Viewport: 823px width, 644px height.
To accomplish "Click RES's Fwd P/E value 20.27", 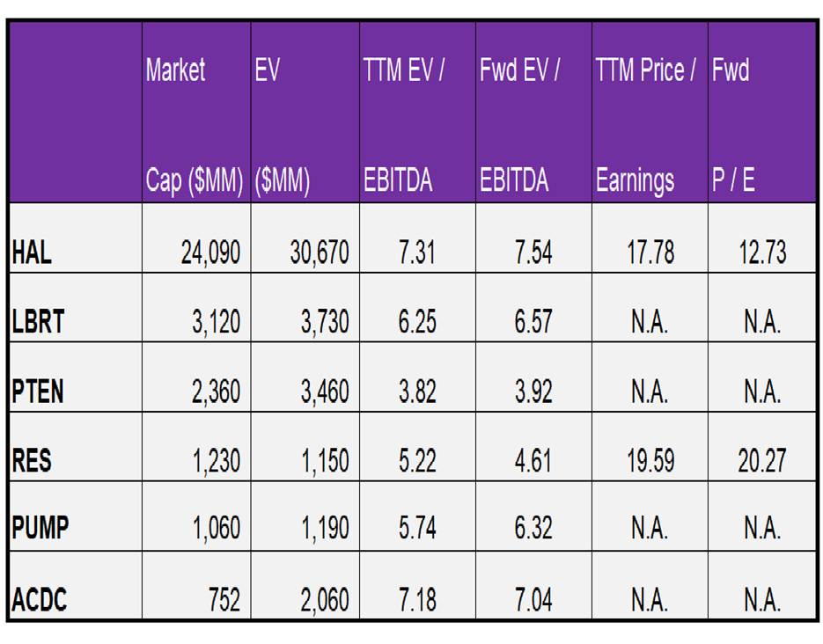I will tap(761, 460).
